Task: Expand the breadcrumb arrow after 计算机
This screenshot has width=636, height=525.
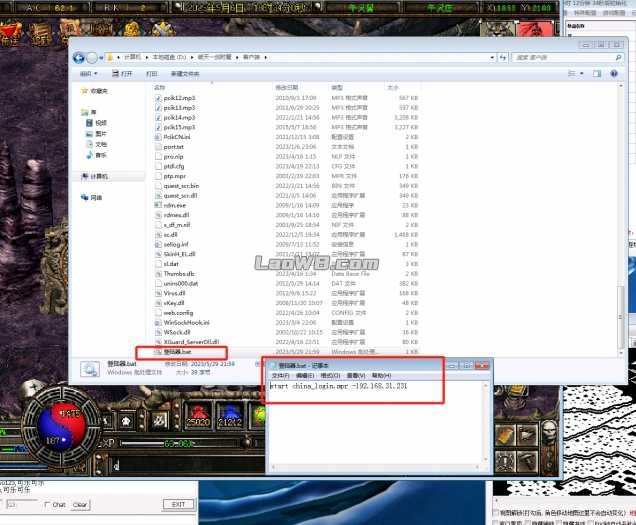Action: 147,57
